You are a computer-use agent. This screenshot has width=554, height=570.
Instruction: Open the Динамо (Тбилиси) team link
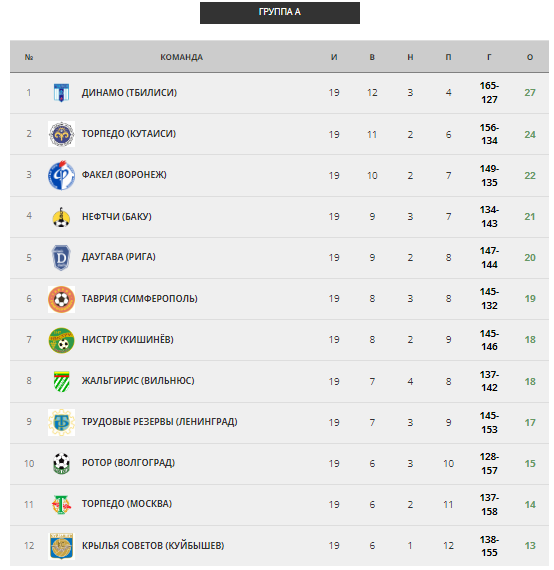tap(129, 93)
